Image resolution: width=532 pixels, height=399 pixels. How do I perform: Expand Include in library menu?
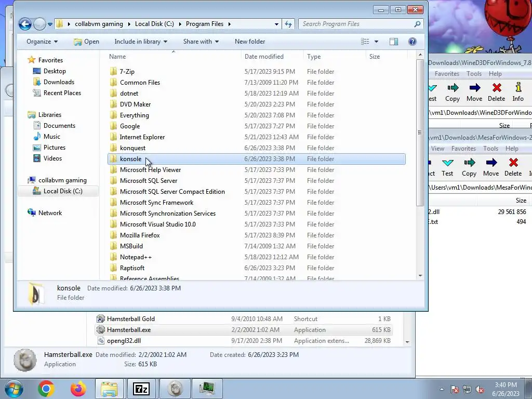(x=141, y=42)
